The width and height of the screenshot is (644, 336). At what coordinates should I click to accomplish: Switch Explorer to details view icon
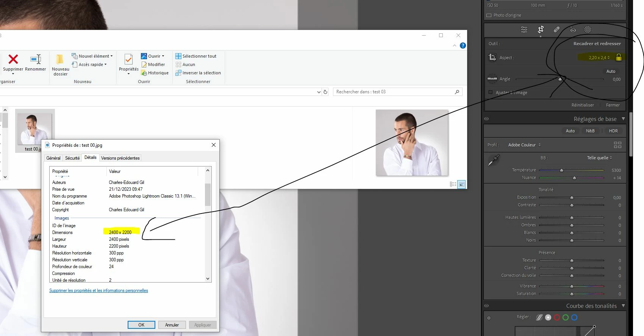coord(453,184)
